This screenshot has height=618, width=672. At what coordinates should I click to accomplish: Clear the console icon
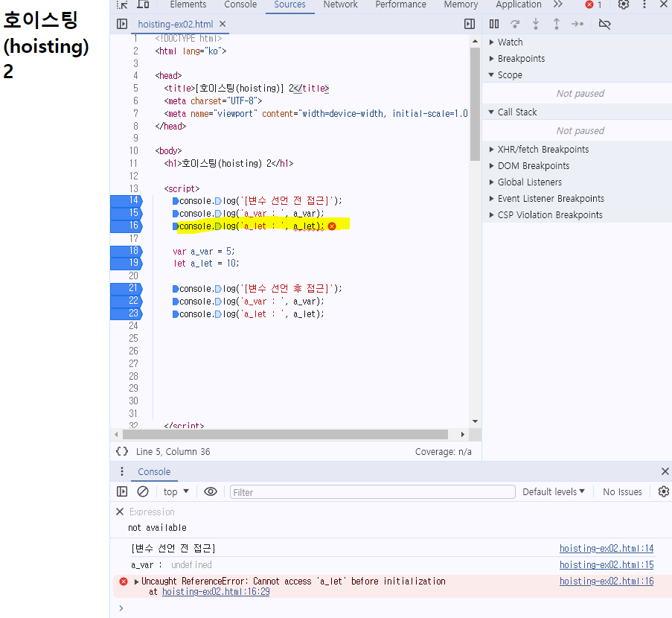(x=143, y=491)
